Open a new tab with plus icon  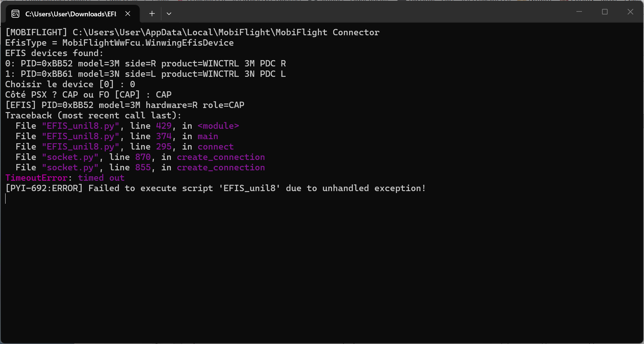tap(152, 14)
